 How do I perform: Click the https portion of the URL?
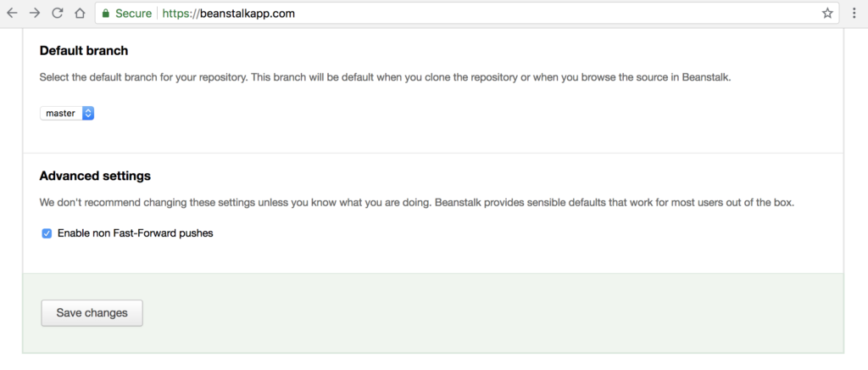[175, 14]
